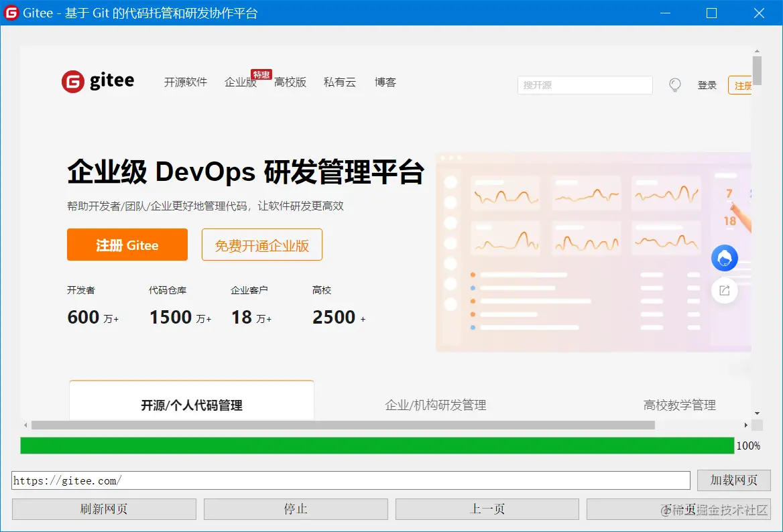Click the 加载网页 button

tap(733, 480)
